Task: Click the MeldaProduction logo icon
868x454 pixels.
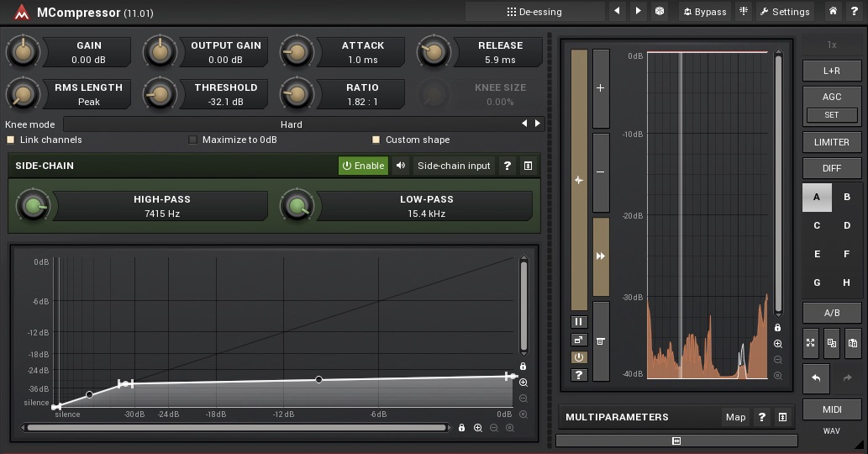Action: 21,12
